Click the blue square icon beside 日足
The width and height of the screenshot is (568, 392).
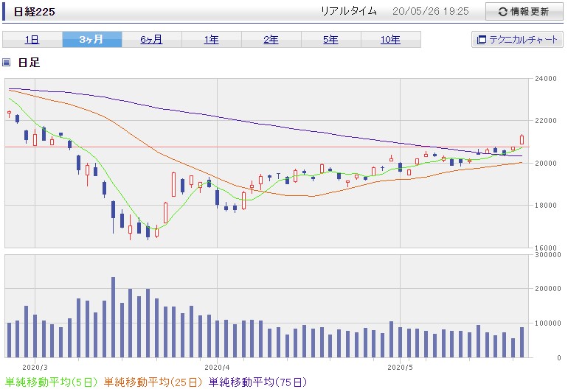coord(6,62)
